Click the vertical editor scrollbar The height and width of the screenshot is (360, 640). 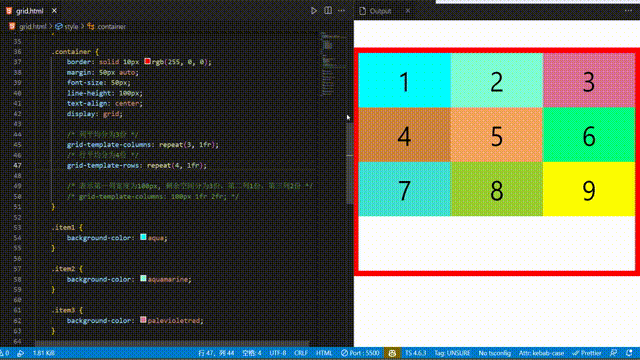point(350,163)
